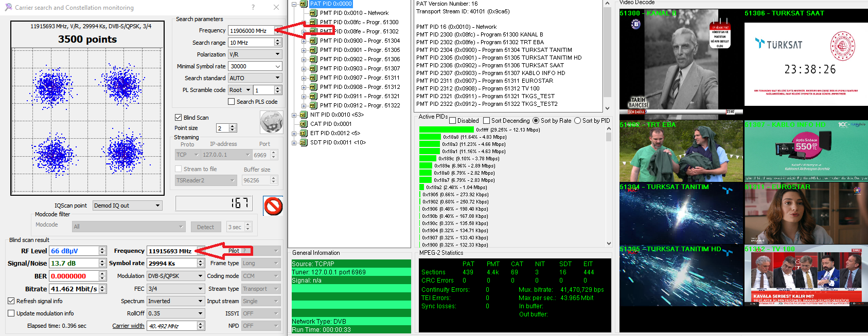The image size is (868, 336).
Task: Click the NIT PID 0x0010 table icon
Action: click(304, 115)
